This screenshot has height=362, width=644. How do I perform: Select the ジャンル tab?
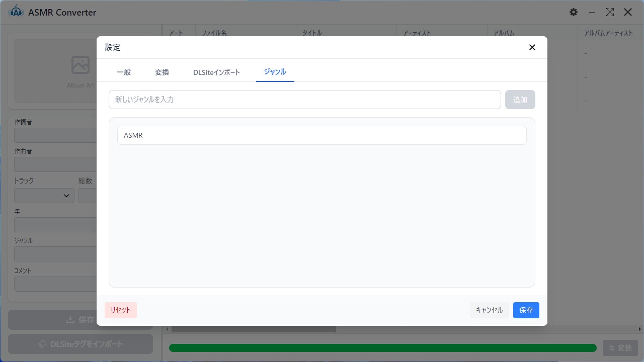point(275,72)
